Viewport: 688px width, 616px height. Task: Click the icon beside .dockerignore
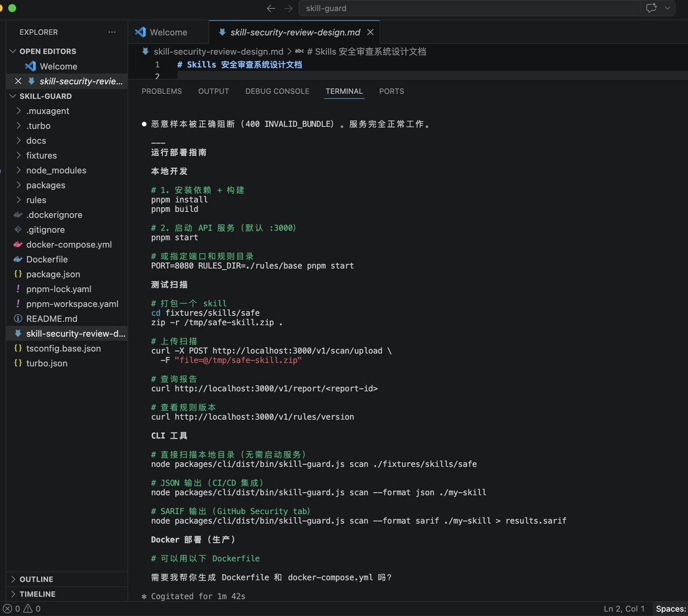click(18, 215)
